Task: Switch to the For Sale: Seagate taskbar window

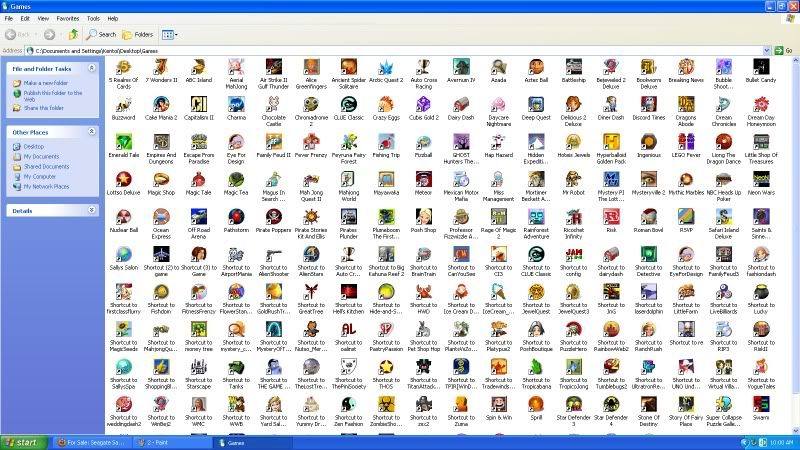Action: click(91, 442)
